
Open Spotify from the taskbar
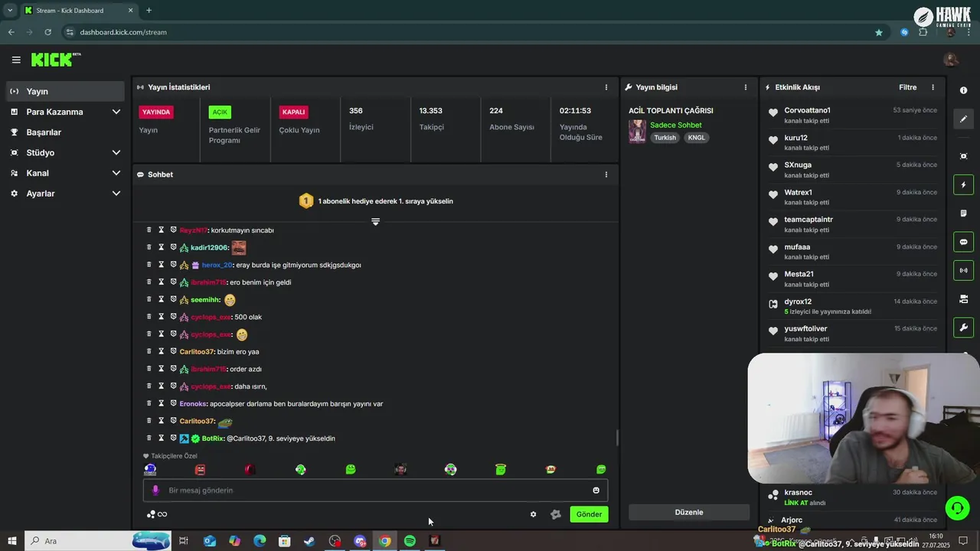(410, 541)
